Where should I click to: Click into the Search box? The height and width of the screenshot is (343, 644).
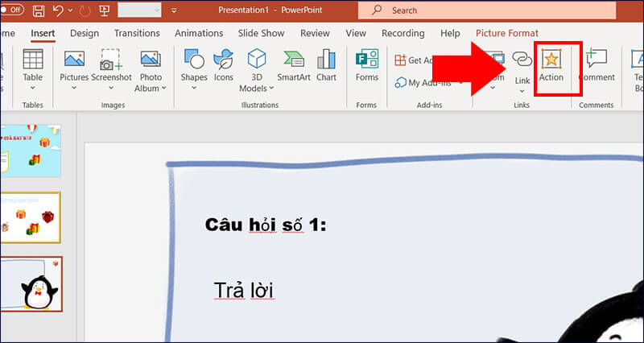(x=487, y=10)
